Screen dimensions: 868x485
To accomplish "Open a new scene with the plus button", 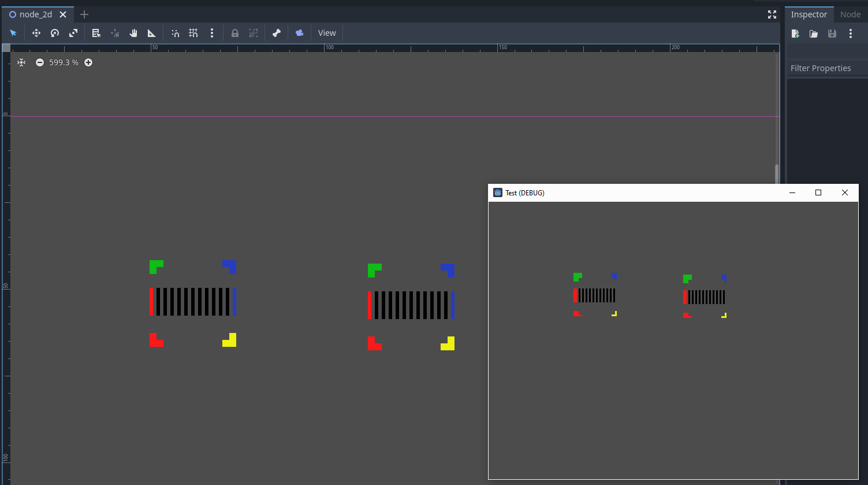I will coord(84,14).
